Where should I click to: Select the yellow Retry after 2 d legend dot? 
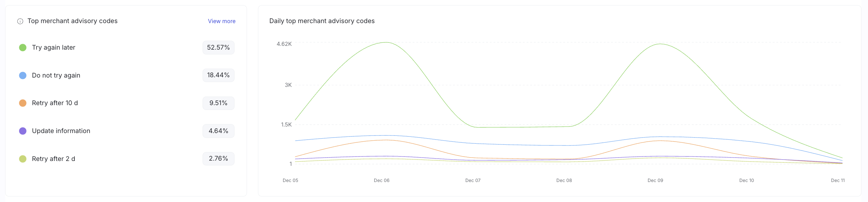(x=22, y=159)
